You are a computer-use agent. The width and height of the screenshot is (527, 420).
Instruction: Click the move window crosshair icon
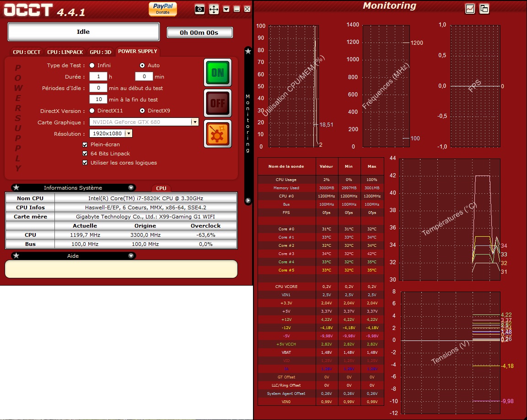coord(214,9)
